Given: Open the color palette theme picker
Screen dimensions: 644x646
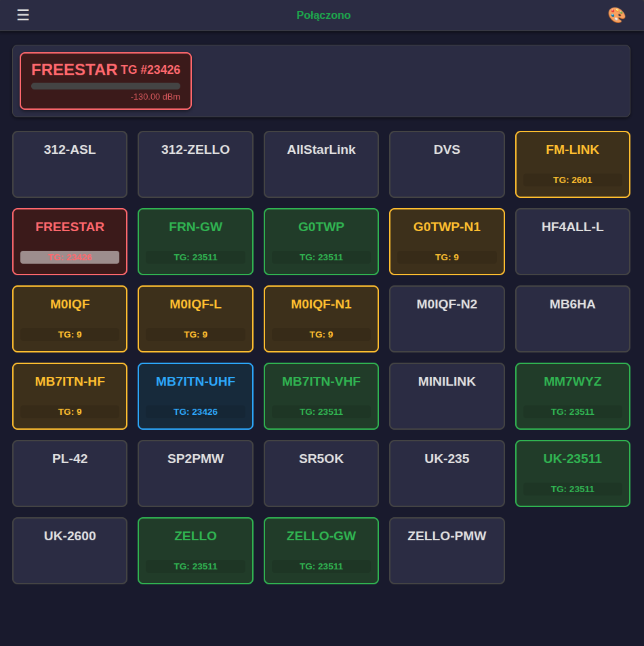Looking at the screenshot, I should (616, 15).
